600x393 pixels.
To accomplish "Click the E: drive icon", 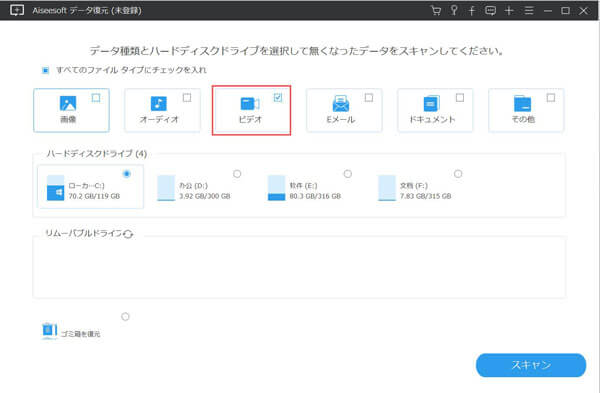I will pos(276,188).
